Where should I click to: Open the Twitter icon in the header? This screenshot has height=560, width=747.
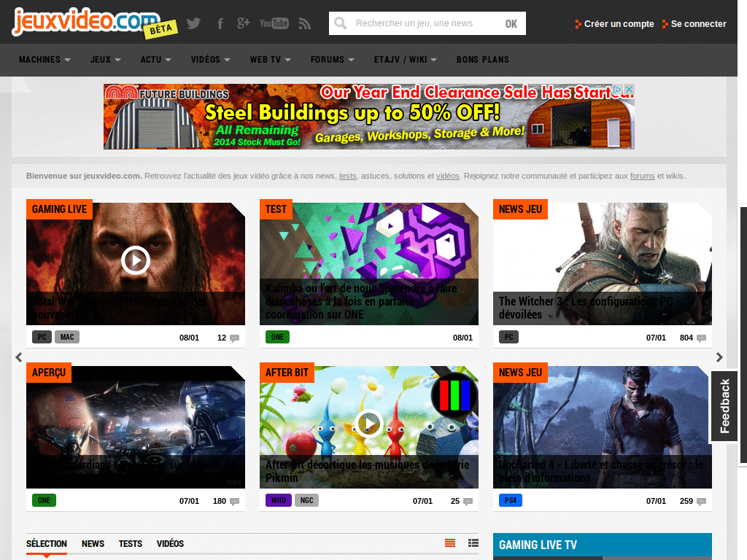193,23
